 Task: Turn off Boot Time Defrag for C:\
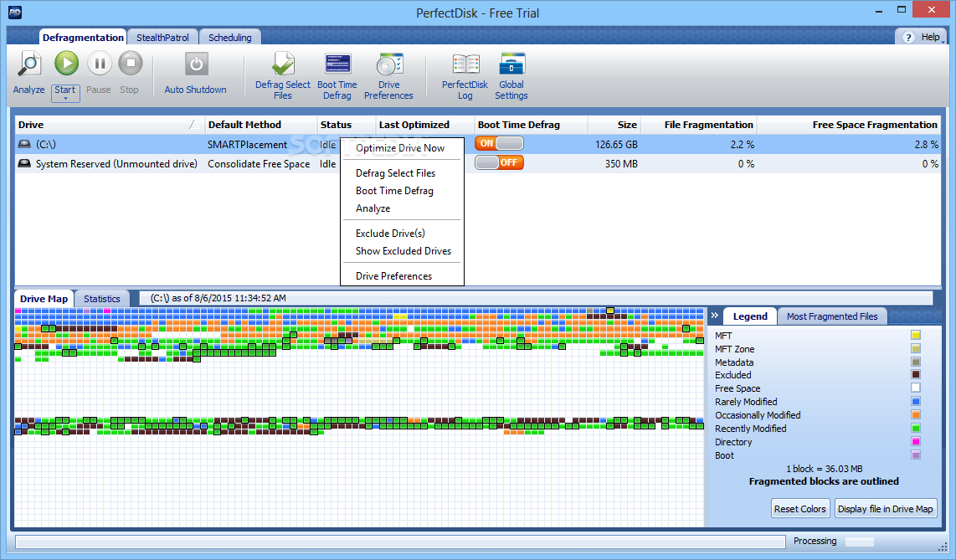(x=499, y=144)
